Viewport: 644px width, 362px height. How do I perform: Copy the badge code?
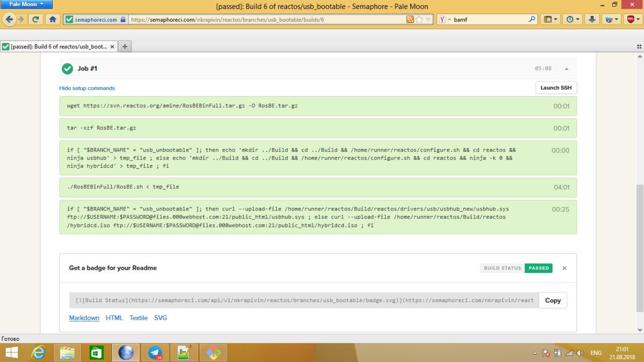(553, 301)
